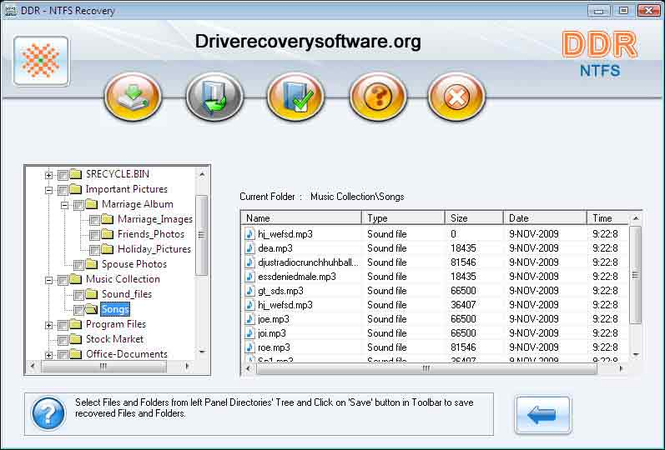Click the orange dotted logo icon at top left
665x450 pixels.
click(x=41, y=61)
